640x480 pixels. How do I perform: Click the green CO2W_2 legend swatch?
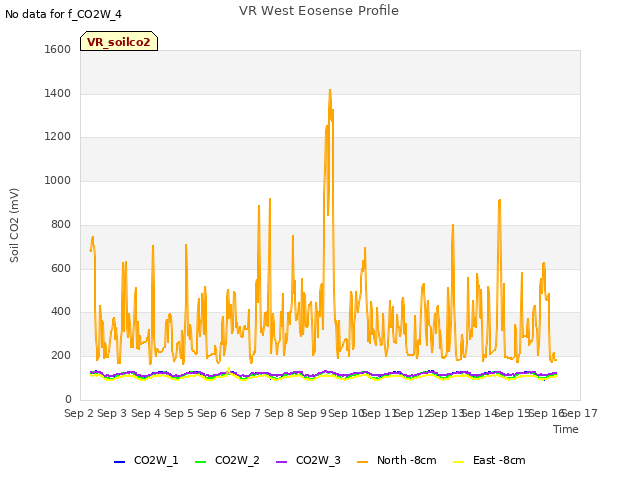click(200, 462)
